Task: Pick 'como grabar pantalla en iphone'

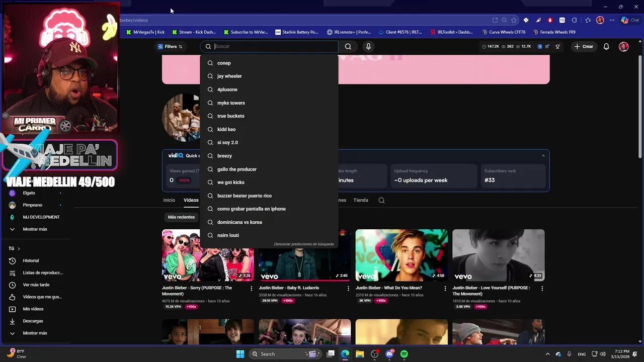Action: 269,209
